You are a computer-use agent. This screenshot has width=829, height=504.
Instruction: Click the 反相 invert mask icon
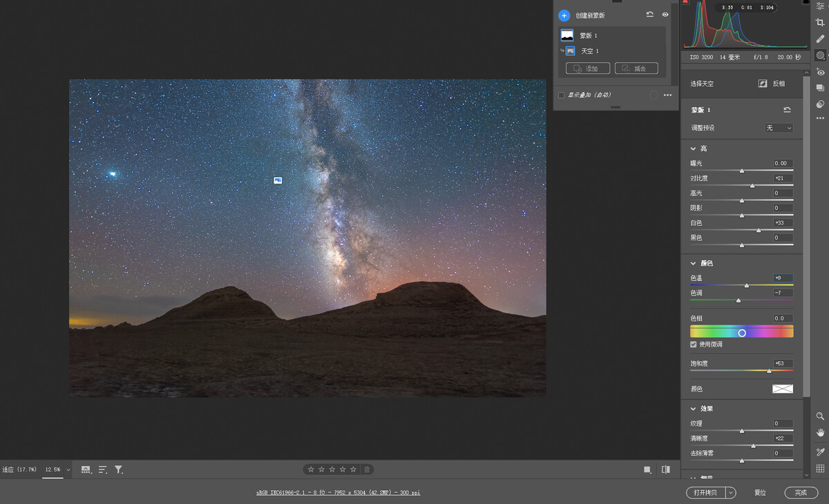coord(763,84)
